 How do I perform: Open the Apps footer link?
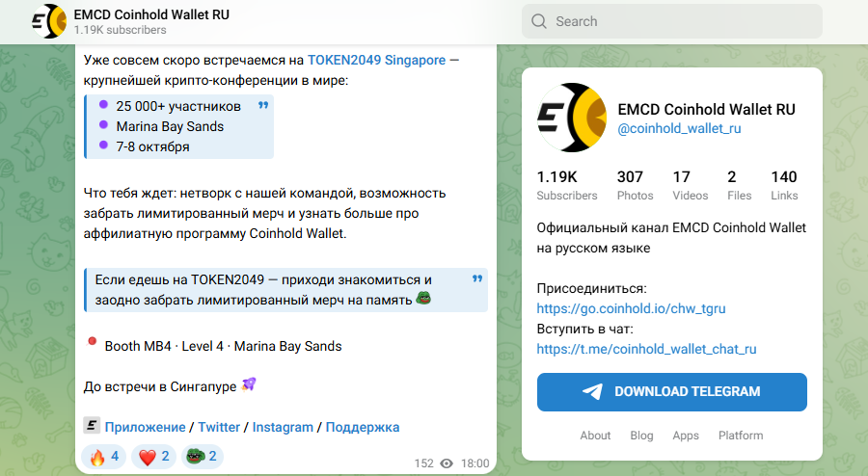pyautogui.click(x=686, y=436)
